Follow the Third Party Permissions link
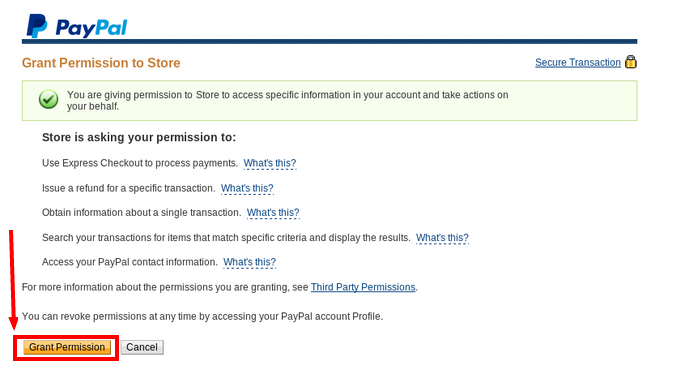This screenshot has width=678, height=365. [x=363, y=287]
